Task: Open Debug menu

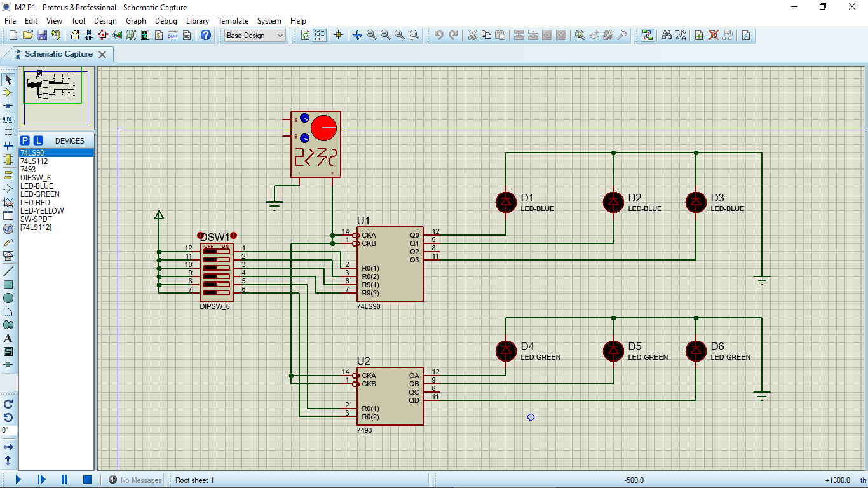Action: click(x=166, y=21)
